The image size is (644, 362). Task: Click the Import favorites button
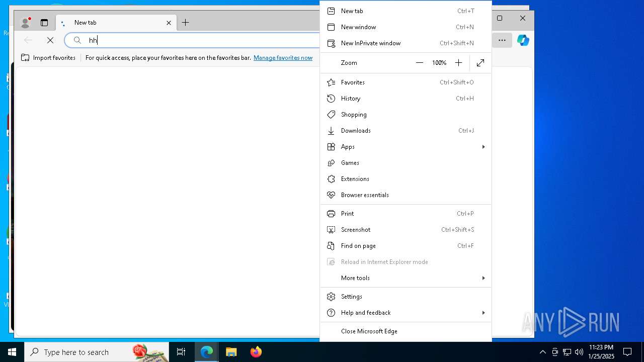pyautogui.click(x=48, y=58)
